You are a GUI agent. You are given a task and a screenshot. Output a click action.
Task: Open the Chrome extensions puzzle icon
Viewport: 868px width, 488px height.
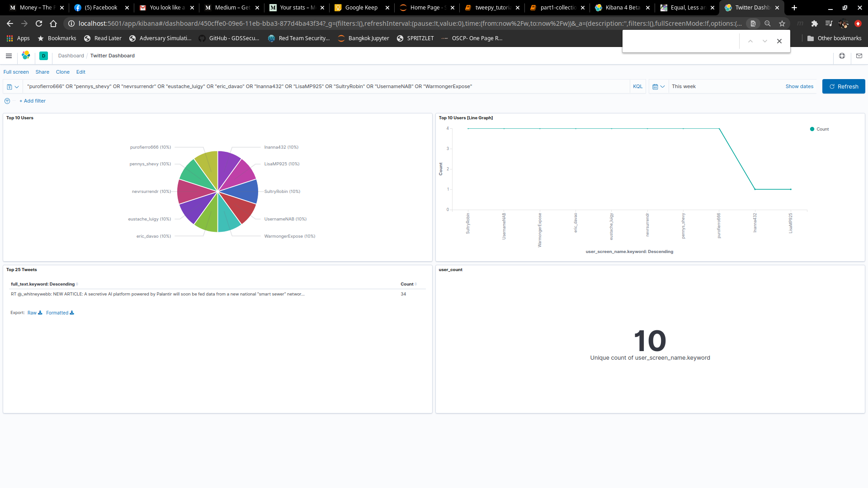coord(814,23)
